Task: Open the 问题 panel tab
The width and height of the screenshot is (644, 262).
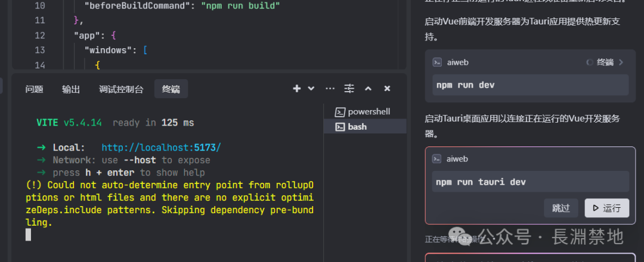Action: 34,89
